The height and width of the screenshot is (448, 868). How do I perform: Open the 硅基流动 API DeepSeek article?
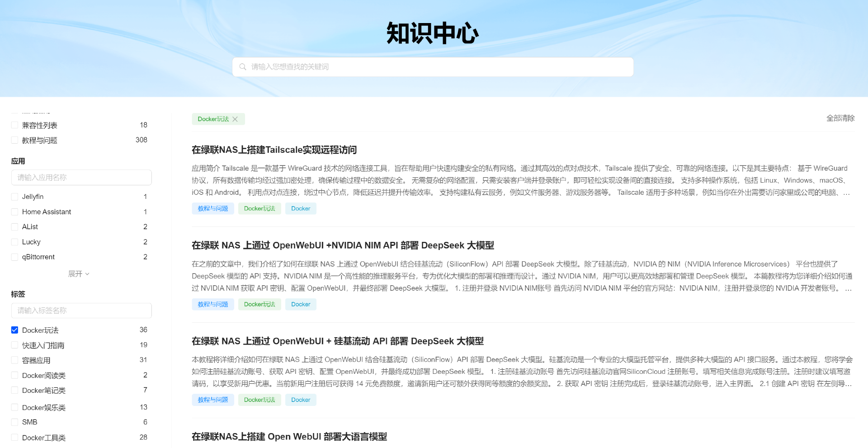(338, 341)
